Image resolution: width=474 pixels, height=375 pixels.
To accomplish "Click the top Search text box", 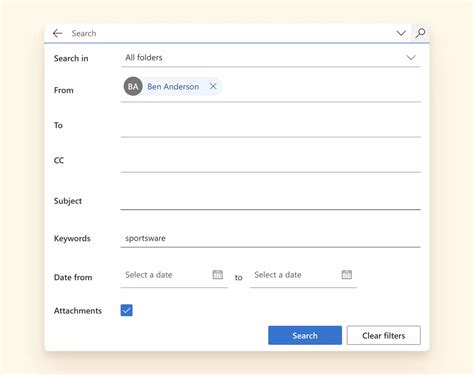I will [230, 33].
